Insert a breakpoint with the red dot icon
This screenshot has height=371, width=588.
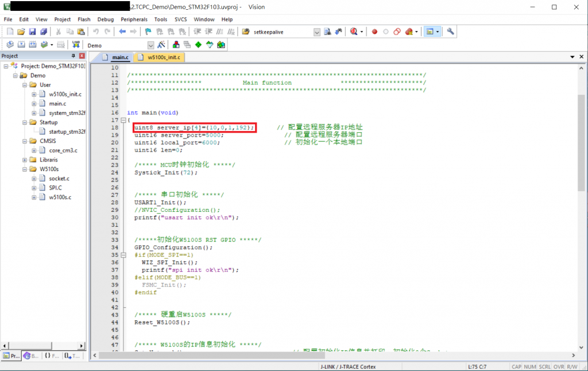pyautogui.click(x=374, y=32)
